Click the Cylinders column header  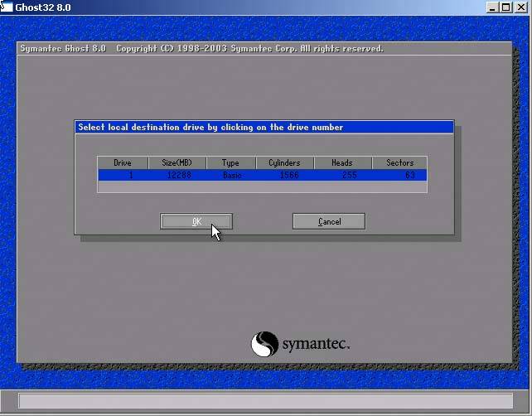click(x=284, y=163)
